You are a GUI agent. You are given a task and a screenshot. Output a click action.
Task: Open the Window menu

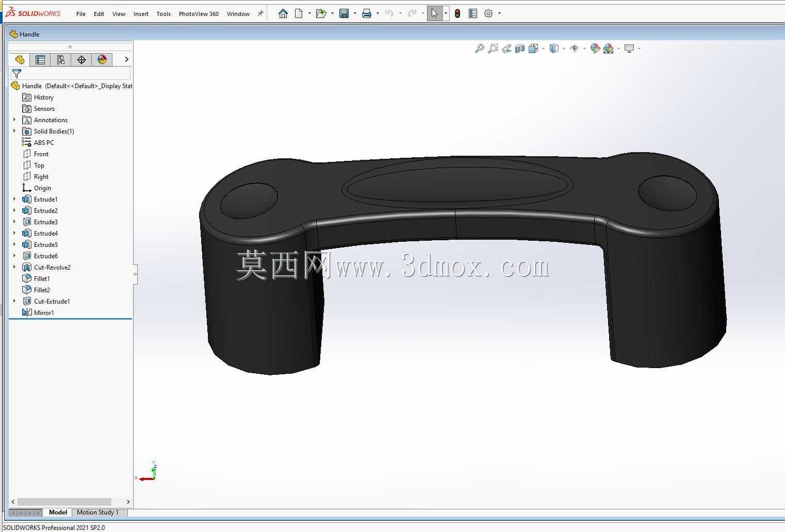pos(238,14)
